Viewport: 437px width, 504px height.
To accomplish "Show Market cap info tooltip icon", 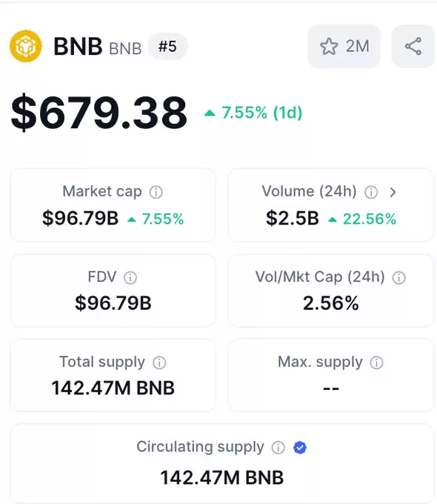I will [156, 192].
